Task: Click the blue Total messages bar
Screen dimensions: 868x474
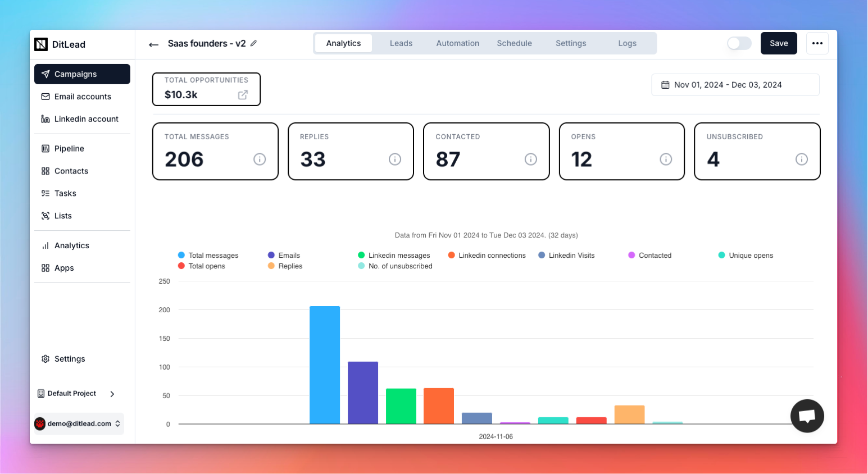Action: (x=325, y=365)
